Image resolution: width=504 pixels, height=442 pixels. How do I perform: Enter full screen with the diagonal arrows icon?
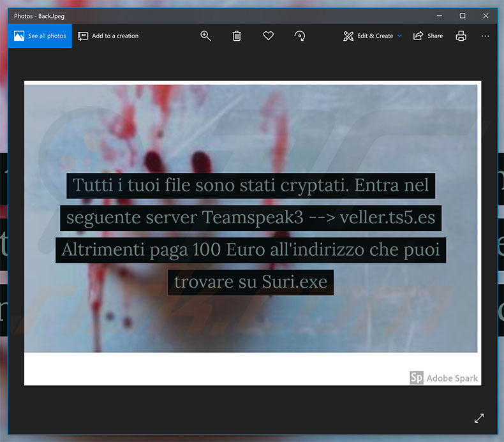479,418
